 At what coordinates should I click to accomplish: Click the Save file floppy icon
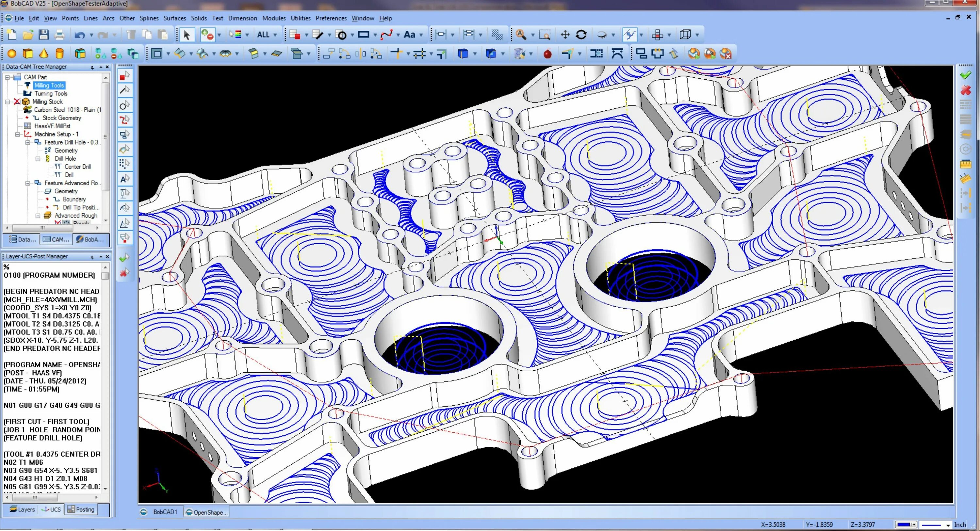click(x=44, y=35)
